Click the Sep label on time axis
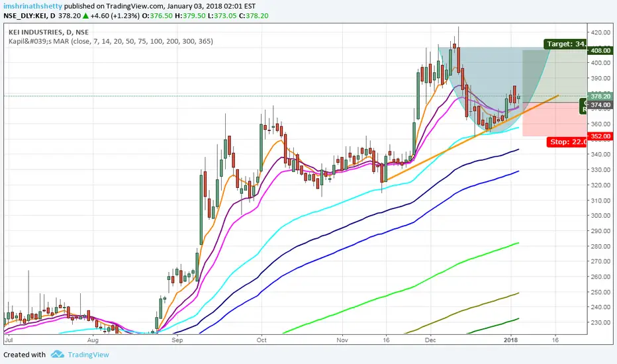Screen dimensions: 617x364 (x=177, y=340)
